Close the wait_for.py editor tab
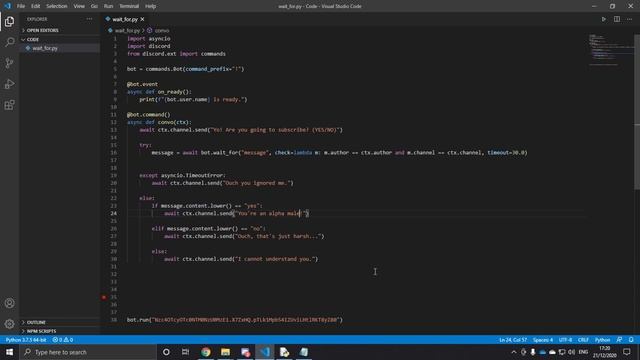This screenshot has height=360, width=640. (142, 19)
